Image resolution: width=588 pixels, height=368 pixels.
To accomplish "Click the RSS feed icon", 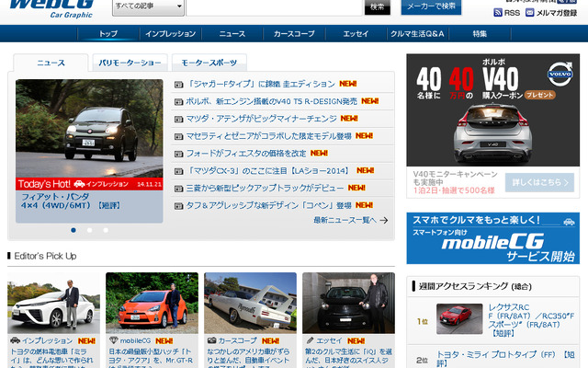I will 498,13.
